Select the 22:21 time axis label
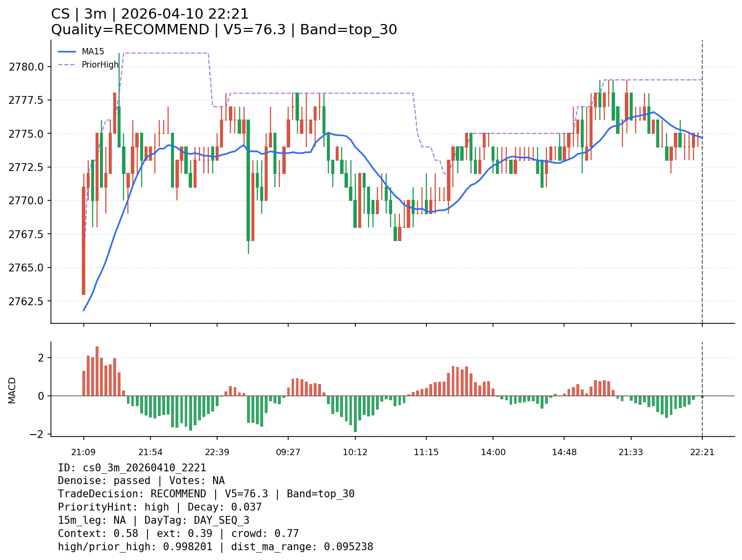 click(702, 452)
